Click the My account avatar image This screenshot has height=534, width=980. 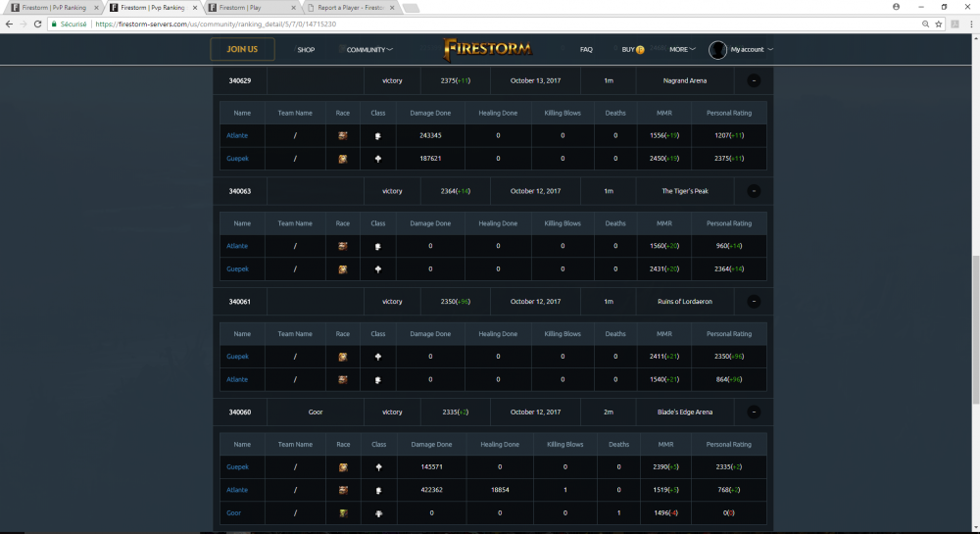(717, 49)
